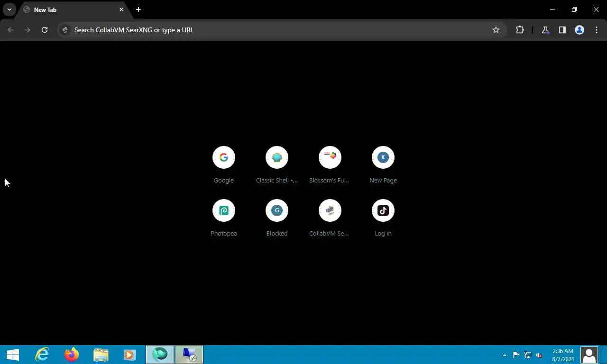Open the Windows Start button
The width and height of the screenshot is (607, 364).
(13, 355)
